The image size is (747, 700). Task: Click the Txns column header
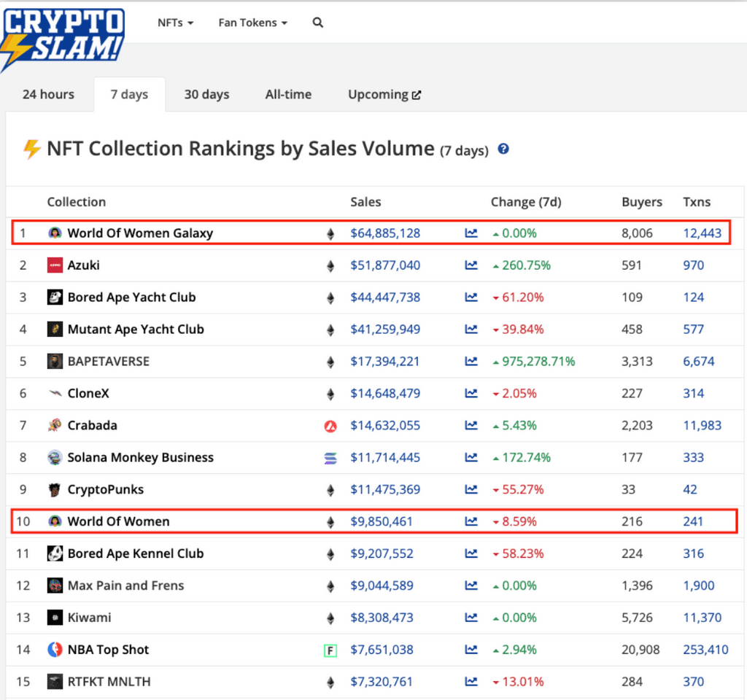(x=697, y=202)
